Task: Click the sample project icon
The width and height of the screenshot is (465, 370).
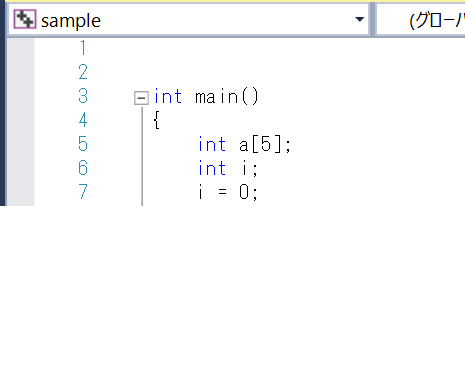Action: pos(25,19)
